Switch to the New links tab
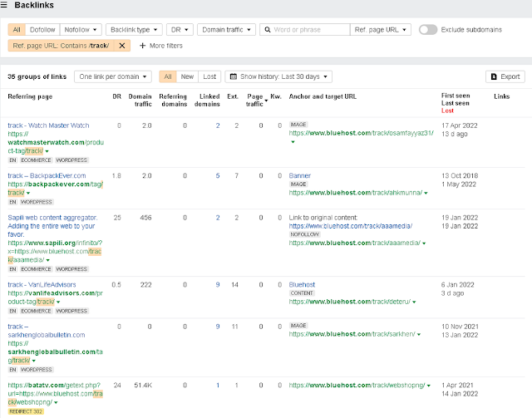Image resolution: width=532 pixels, height=418 pixels. tap(187, 76)
